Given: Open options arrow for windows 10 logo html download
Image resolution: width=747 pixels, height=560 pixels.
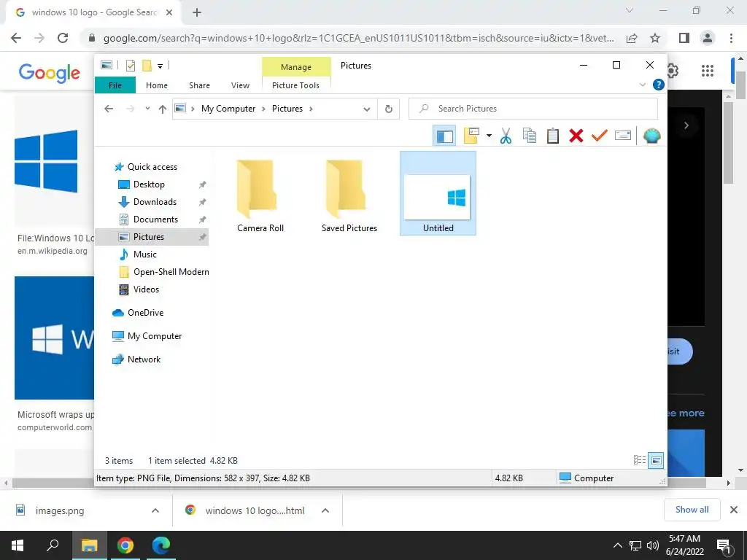Looking at the screenshot, I should 325,510.
